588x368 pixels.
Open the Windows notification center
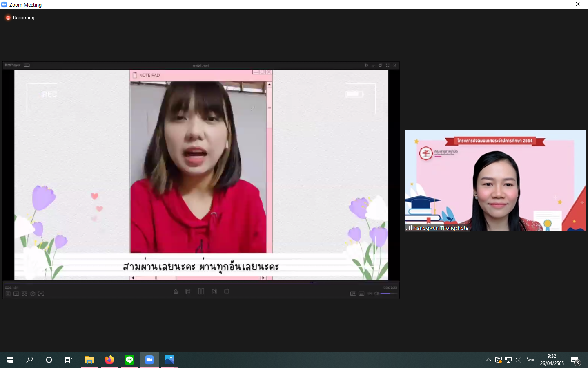(575, 360)
